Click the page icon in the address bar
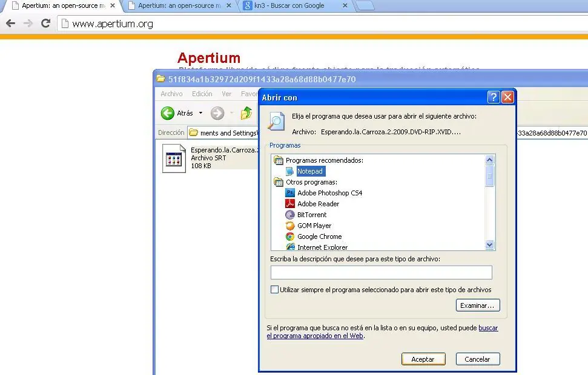Image resolution: width=588 pixels, height=375 pixels. (x=65, y=24)
